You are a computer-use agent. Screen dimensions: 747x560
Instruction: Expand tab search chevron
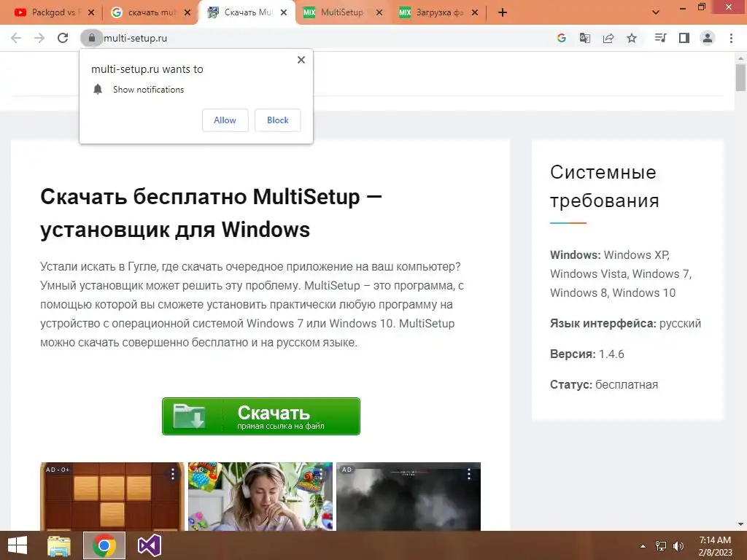point(656,12)
